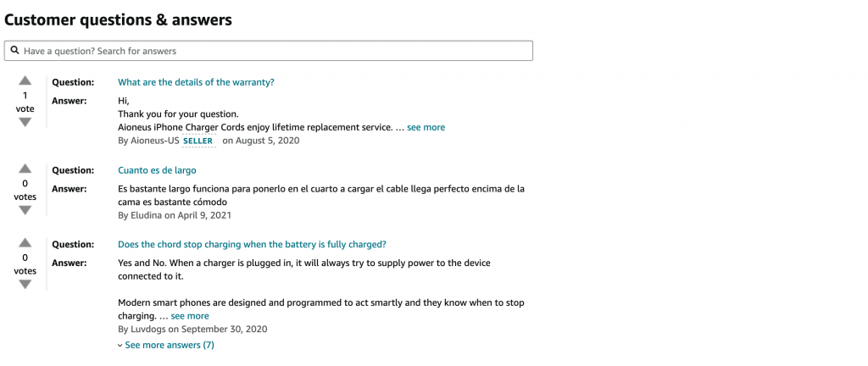Viewport: 868px width, 366px height.
Task: Upvote the 'Cuanto es de largo' question
Action: (25, 169)
